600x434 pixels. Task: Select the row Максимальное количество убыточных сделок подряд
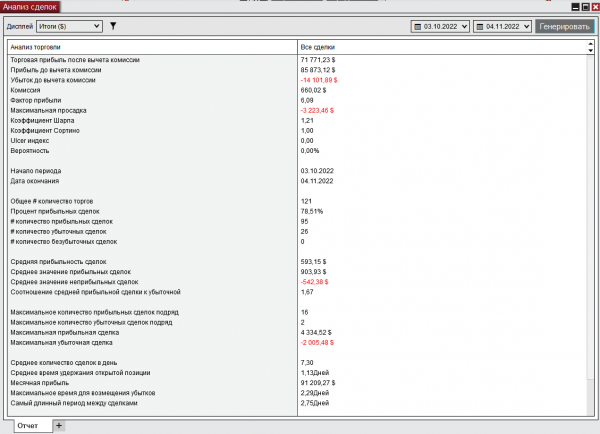(x=91, y=322)
